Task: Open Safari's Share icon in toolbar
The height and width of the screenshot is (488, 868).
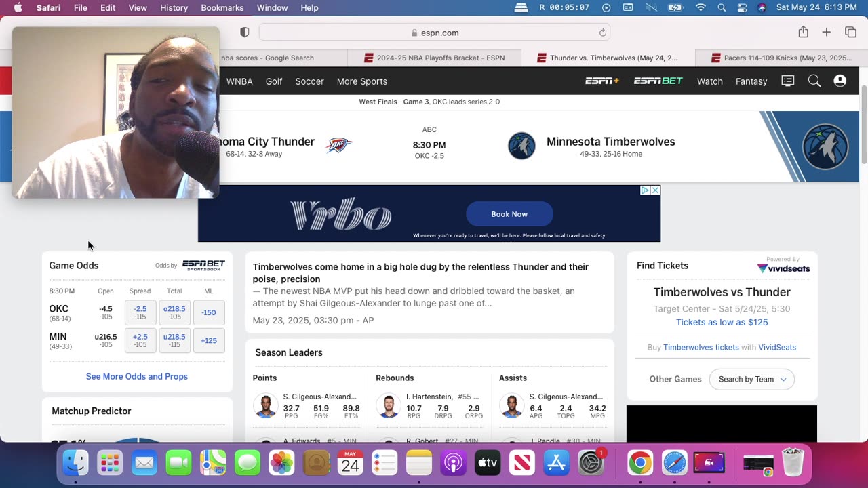Action: click(803, 32)
